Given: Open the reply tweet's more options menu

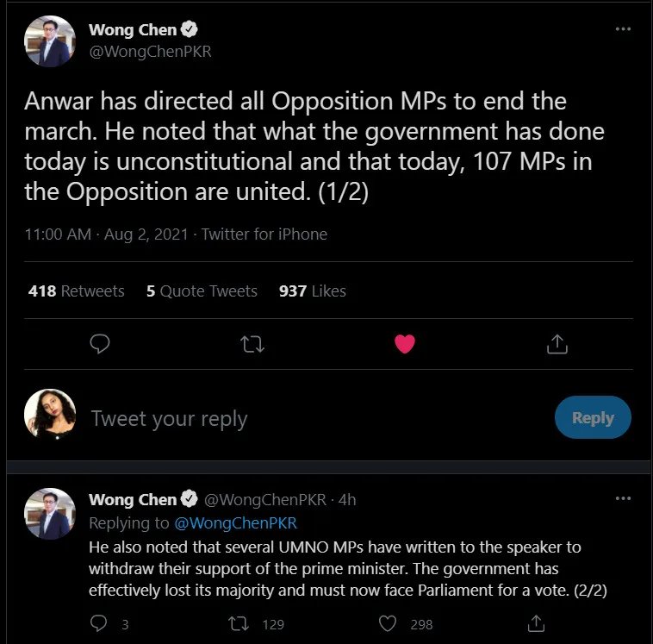Looking at the screenshot, I should click(623, 499).
